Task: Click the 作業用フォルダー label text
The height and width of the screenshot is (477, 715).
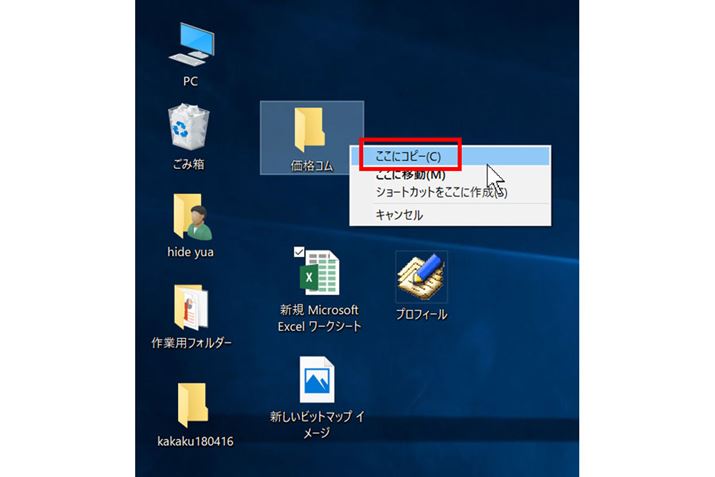Action: (x=192, y=342)
